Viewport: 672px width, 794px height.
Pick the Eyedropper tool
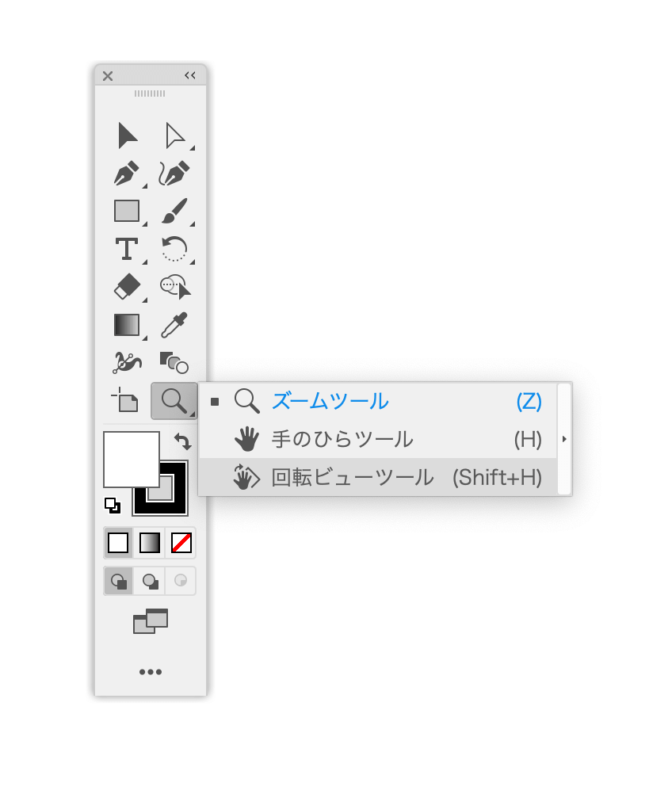[174, 325]
